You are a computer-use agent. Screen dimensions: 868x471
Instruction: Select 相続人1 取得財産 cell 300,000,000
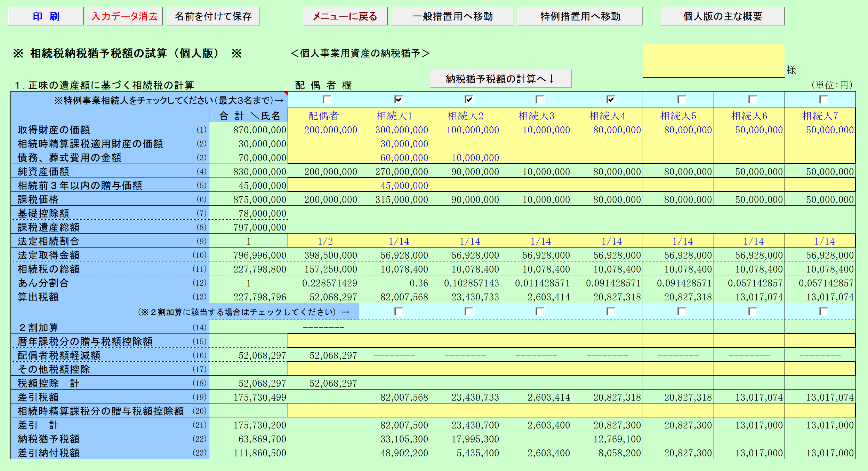tap(394, 129)
